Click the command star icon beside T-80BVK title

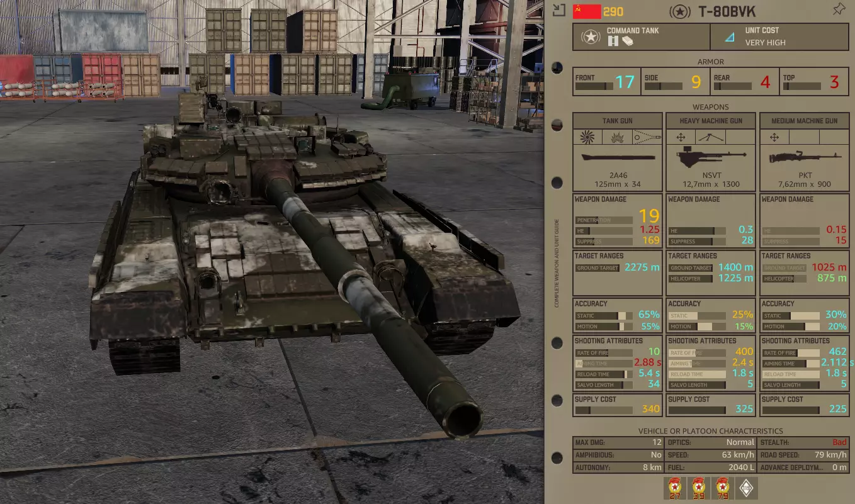click(x=679, y=11)
